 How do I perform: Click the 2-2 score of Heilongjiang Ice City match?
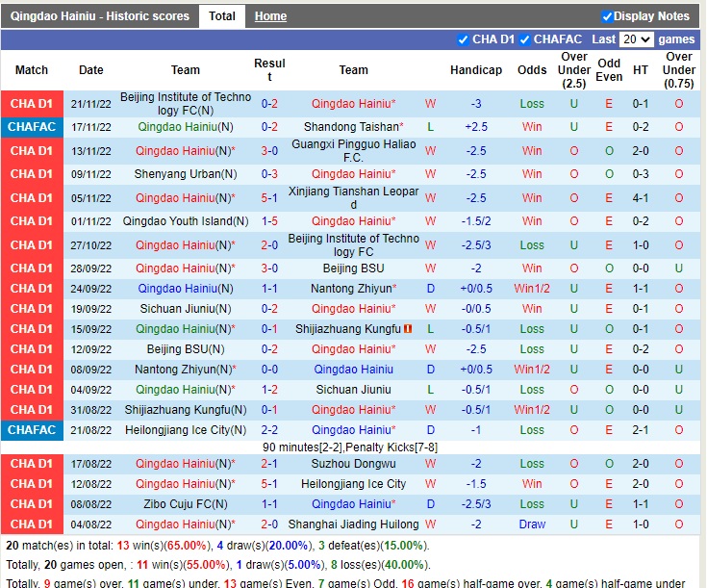[x=269, y=430]
